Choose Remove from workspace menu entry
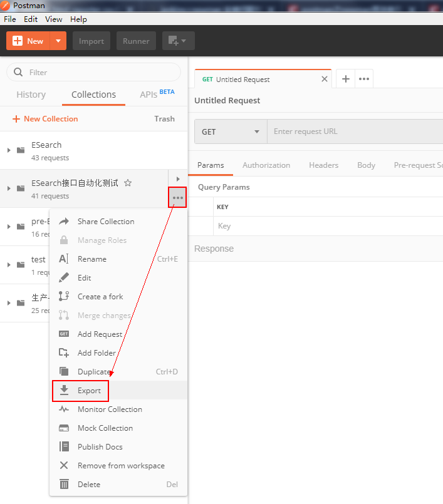 coord(118,466)
